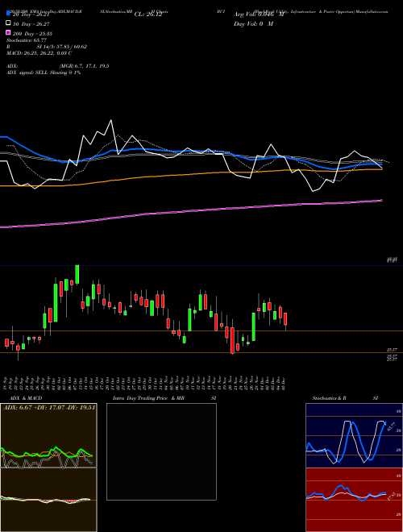Click the blue stochastics chart panel
Viewport: 403px width, 532px height.
(354, 435)
